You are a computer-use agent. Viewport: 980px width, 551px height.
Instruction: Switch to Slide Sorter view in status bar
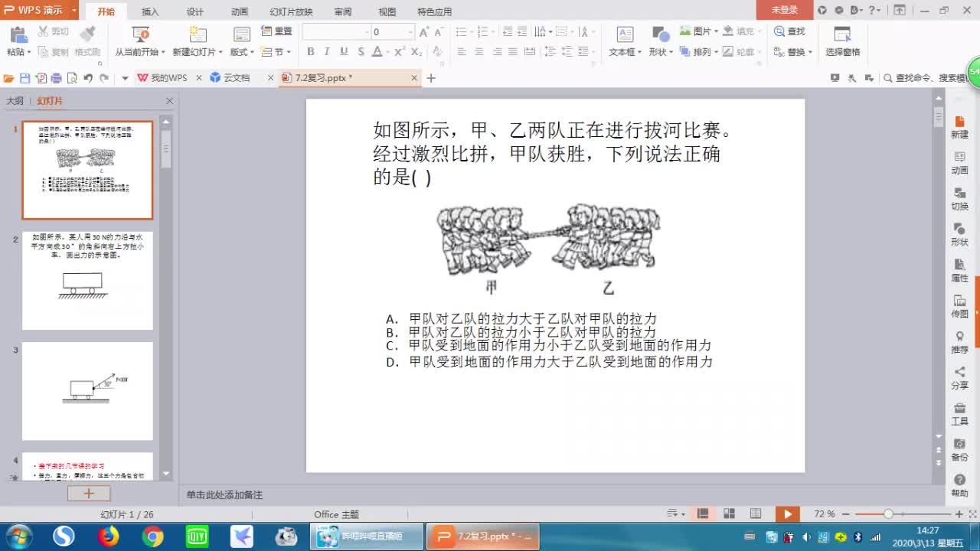(729, 514)
